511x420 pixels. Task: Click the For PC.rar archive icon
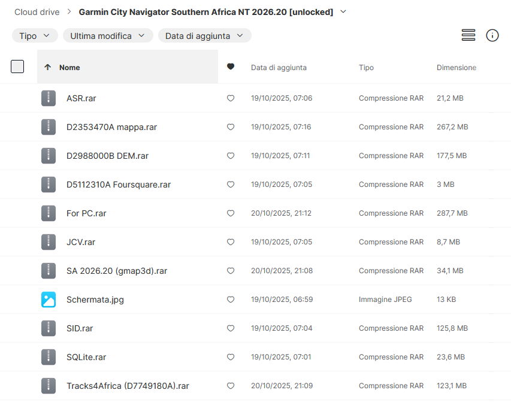[x=49, y=213]
